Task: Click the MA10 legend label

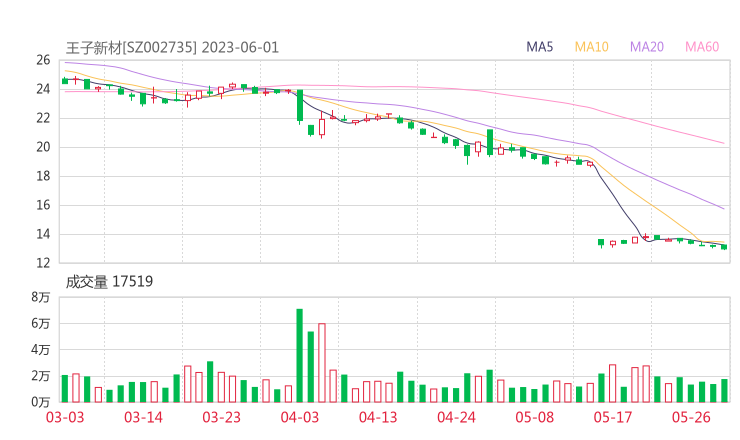Action: click(x=591, y=47)
